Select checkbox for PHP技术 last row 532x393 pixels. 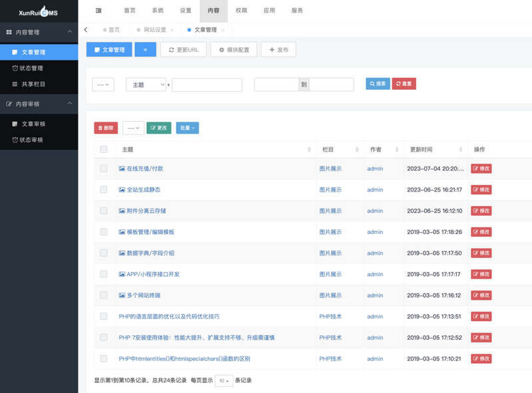[x=104, y=358]
